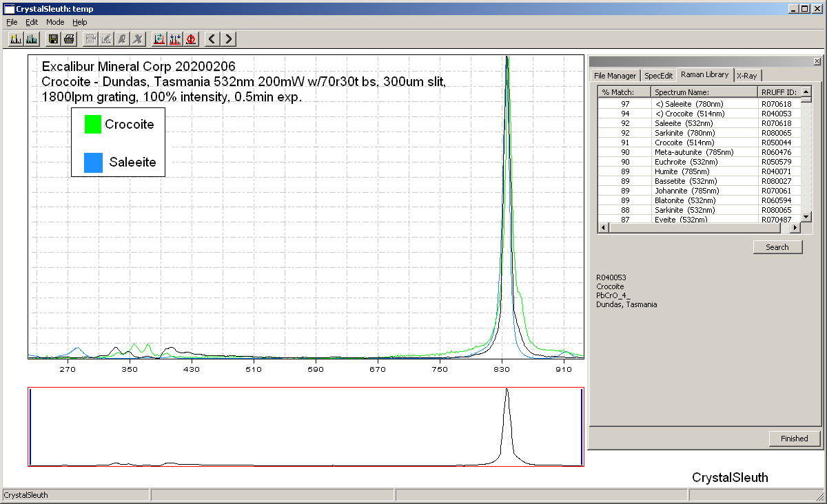Click the results list scroll-down arrow
Image resolution: width=827 pixels, height=504 pixels.
tap(806, 218)
